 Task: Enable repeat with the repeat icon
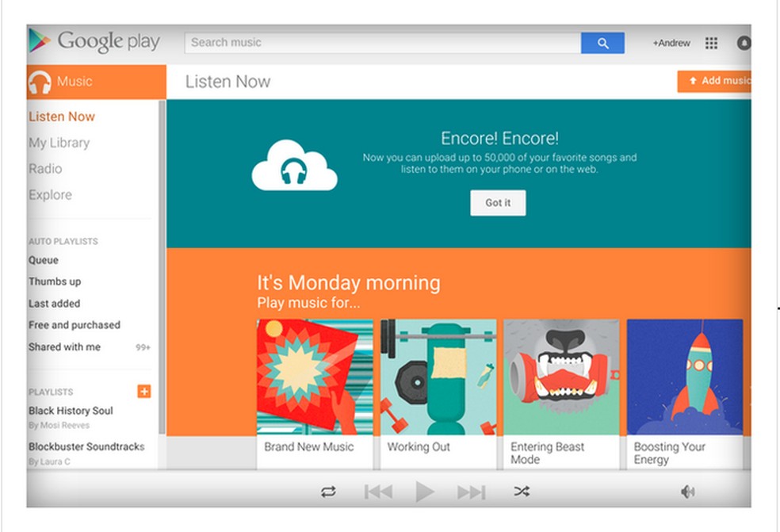tap(330, 491)
